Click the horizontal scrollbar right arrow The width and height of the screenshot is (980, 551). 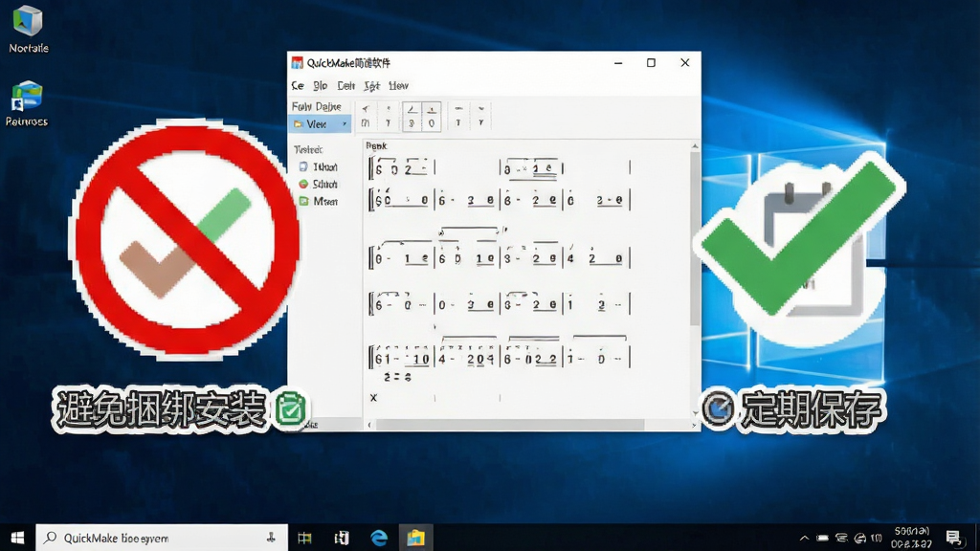tap(694, 425)
